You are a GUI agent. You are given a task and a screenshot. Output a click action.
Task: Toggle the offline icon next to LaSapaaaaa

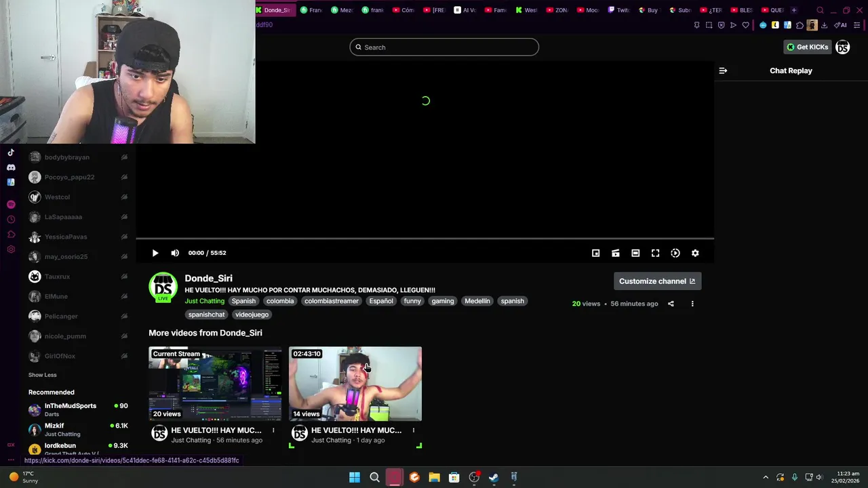(124, 217)
